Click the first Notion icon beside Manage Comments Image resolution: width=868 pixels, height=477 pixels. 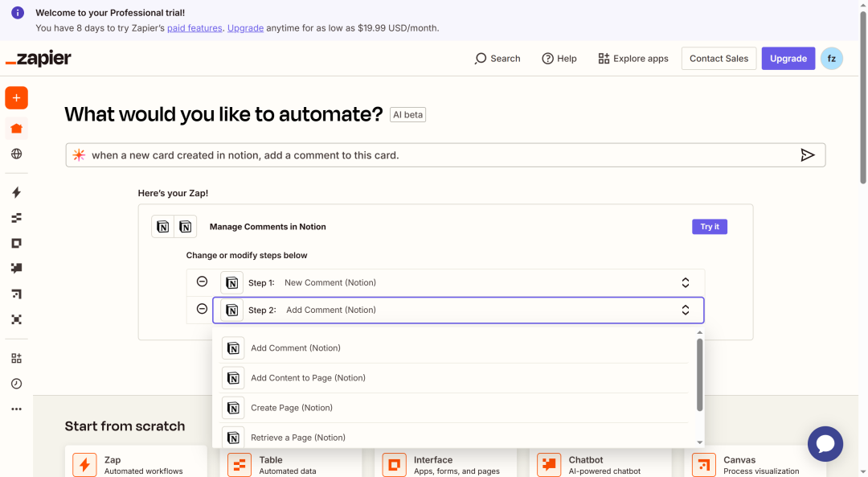(x=162, y=227)
